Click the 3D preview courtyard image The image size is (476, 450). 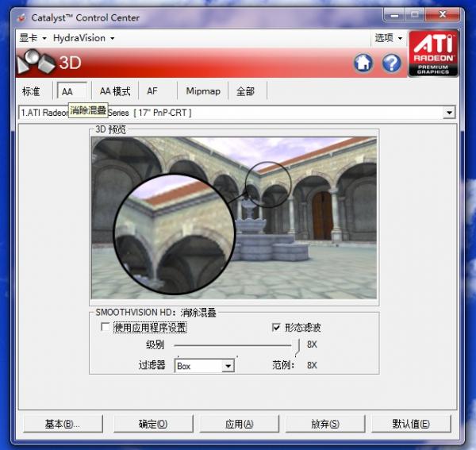(234, 217)
